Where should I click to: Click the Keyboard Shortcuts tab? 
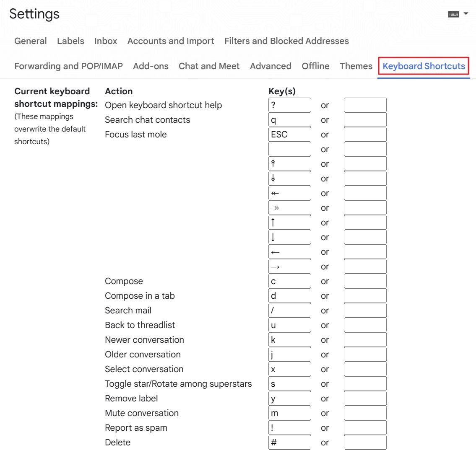tap(424, 66)
